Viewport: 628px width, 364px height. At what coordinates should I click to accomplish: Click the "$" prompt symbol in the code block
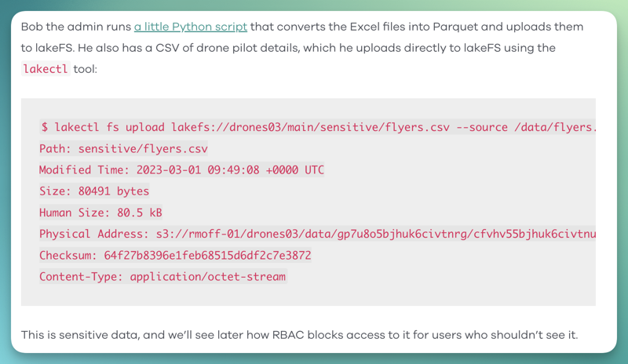[x=45, y=126]
